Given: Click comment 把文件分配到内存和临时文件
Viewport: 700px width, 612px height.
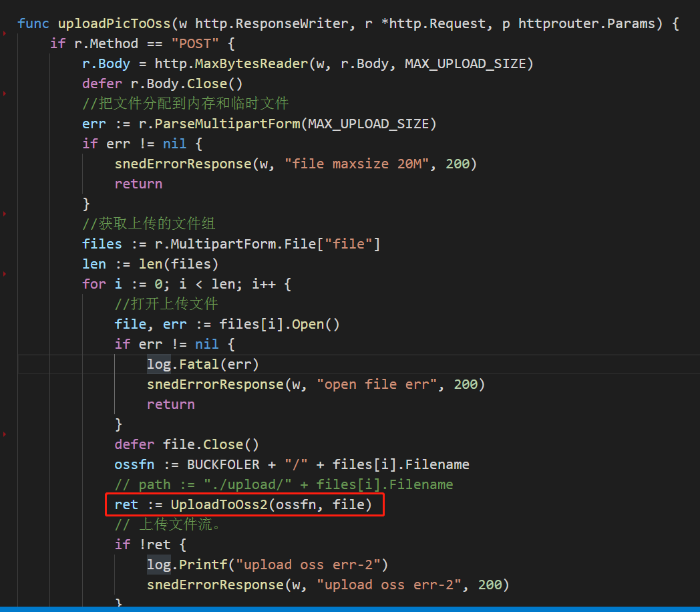Looking at the screenshot, I should click(185, 104).
